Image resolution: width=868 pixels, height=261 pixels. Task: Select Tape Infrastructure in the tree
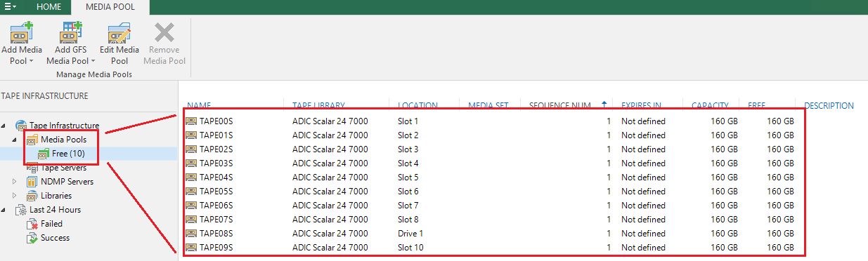[x=64, y=126]
